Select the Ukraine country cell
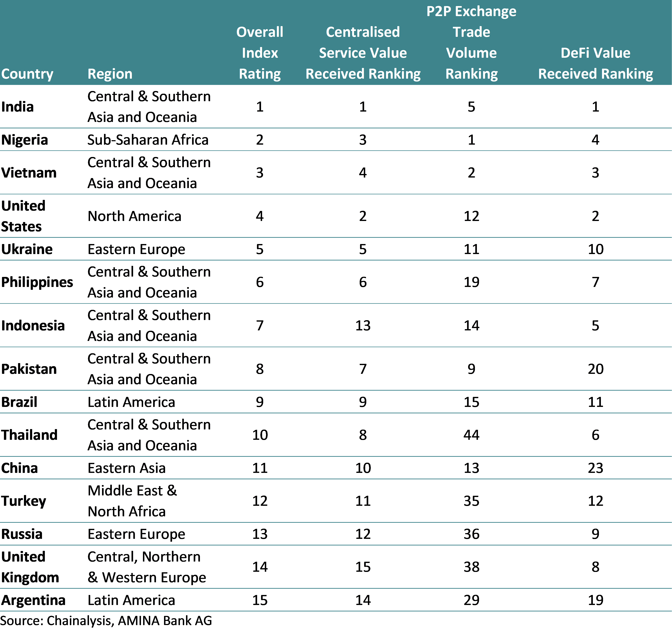672x642 pixels. (x=26, y=249)
